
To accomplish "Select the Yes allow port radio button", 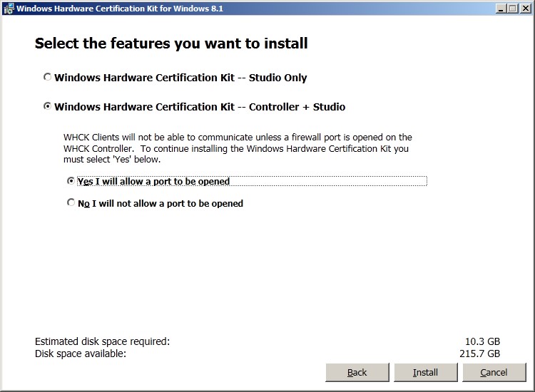I will coord(71,181).
